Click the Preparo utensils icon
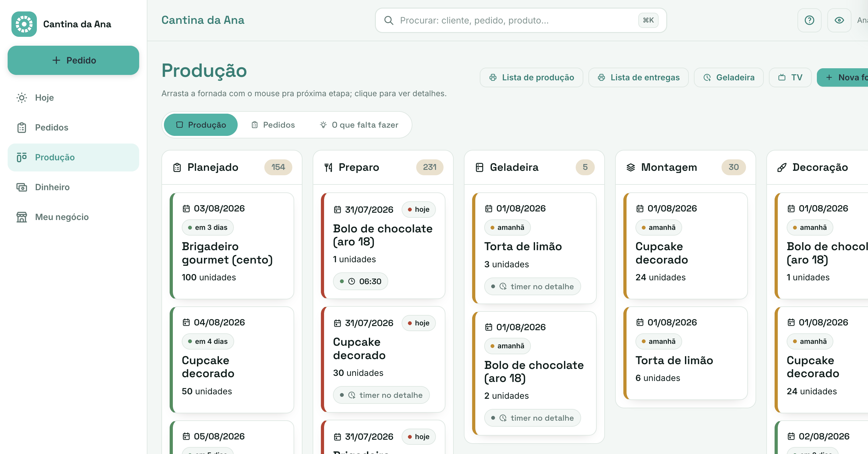The width and height of the screenshot is (868, 454). pyautogui.click(x=328, y=167)
